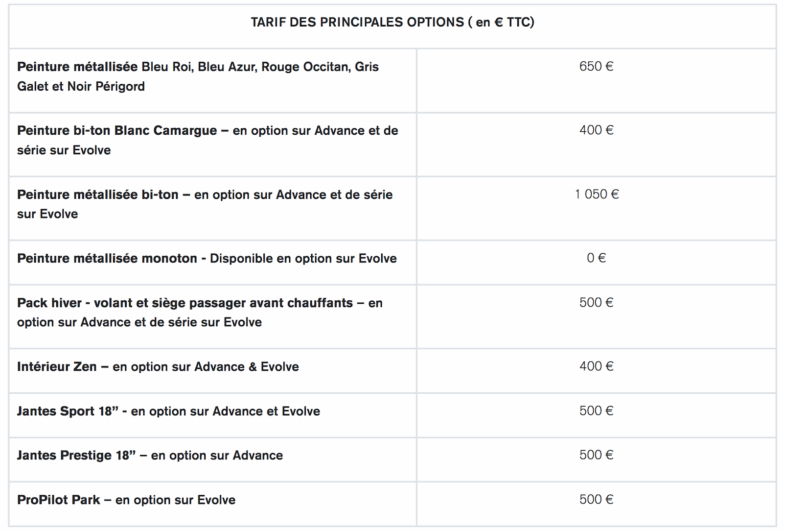785x531 pixels.
Task: Select the 'Pack hiver' option description
Action: point(200,312)
